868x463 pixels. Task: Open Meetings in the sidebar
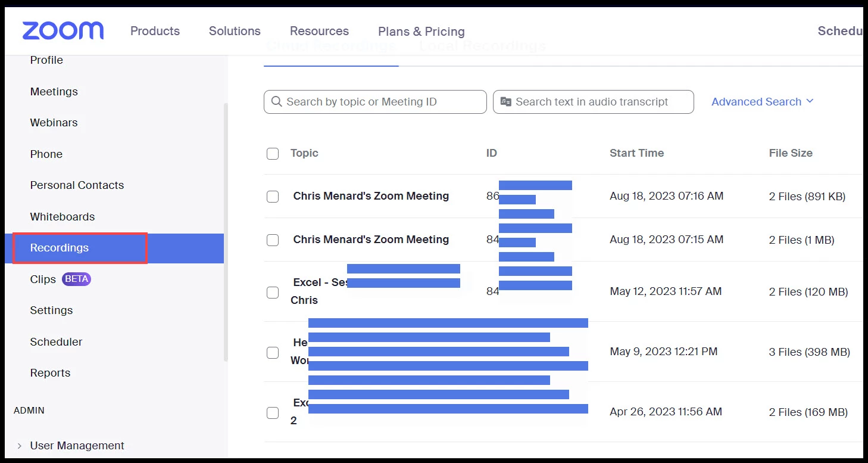pyautogui.click(x=54, y=92)
